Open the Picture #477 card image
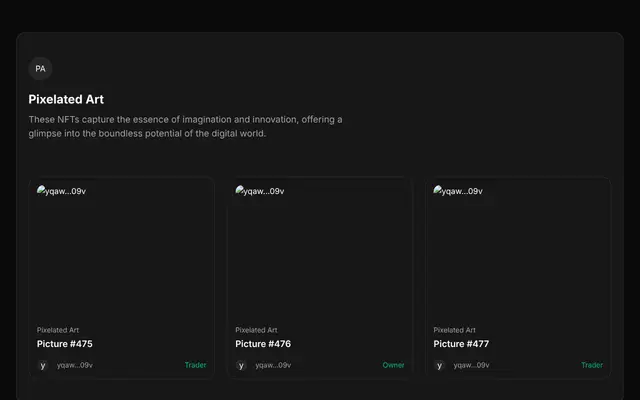The image size is (640, 400). coord(518,251)
